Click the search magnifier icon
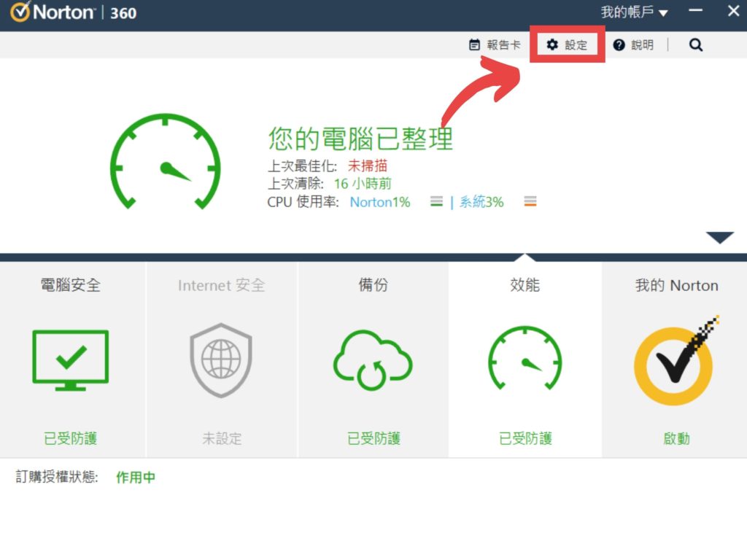 pos(695,44)
